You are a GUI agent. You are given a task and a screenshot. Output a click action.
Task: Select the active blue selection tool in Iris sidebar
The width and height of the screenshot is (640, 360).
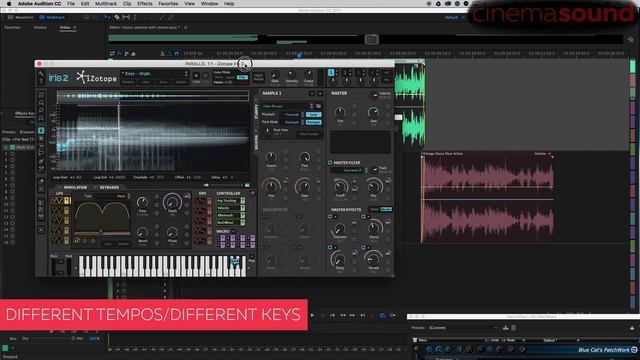41,131
